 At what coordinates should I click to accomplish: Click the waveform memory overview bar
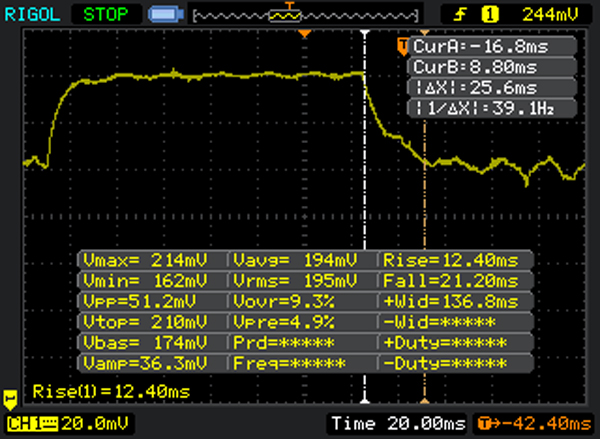coord(305,16)
